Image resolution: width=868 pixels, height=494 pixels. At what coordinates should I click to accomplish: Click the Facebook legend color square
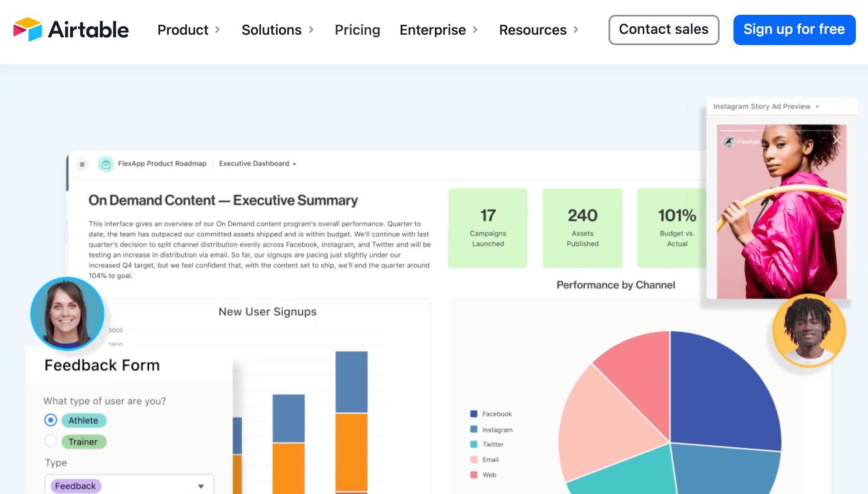(x=473, y=414)
